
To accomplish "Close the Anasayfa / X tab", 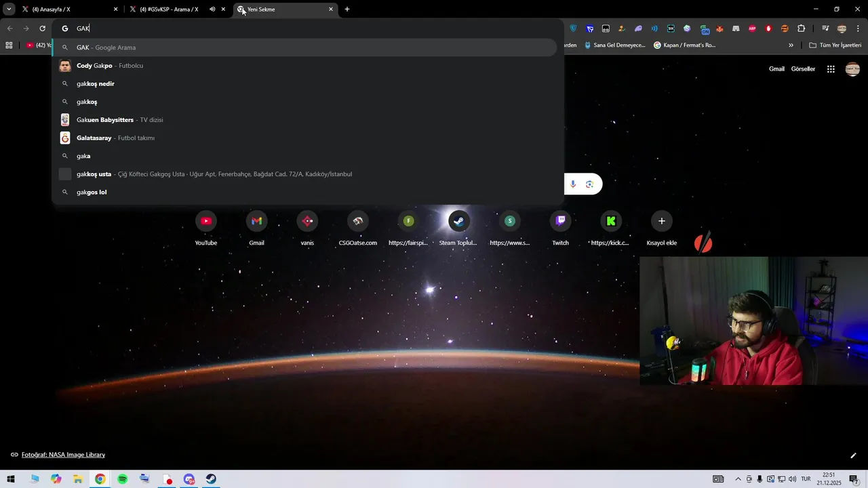I will tap(115, 9).
